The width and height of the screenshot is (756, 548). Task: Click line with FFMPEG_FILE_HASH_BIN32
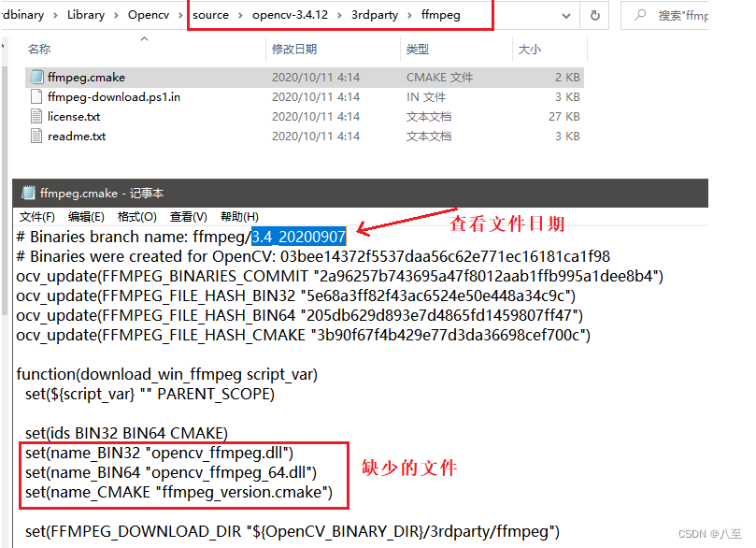(x=296, y=296)
